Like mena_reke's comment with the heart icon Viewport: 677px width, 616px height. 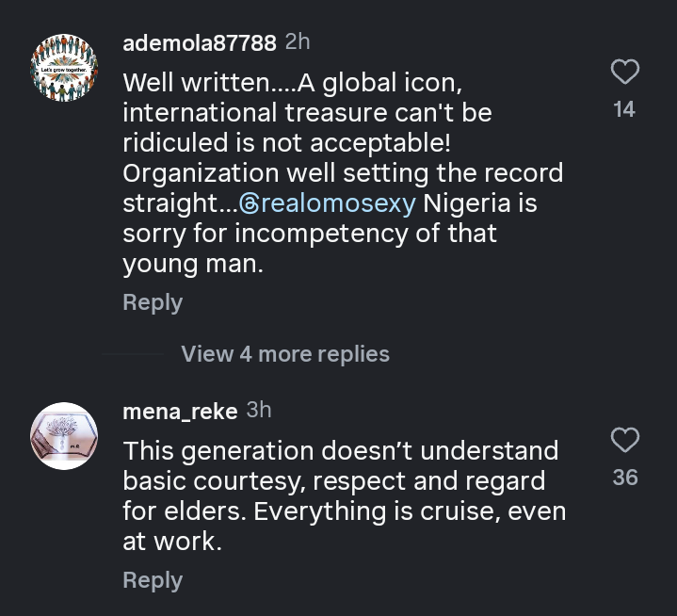point(625,440)
